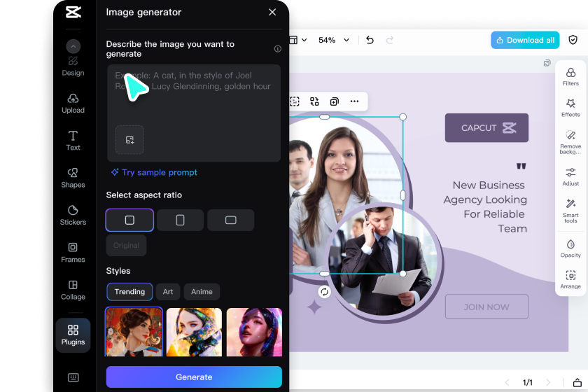Click the Generate button
Screen dimensions: 588x392
click(194, 377)
